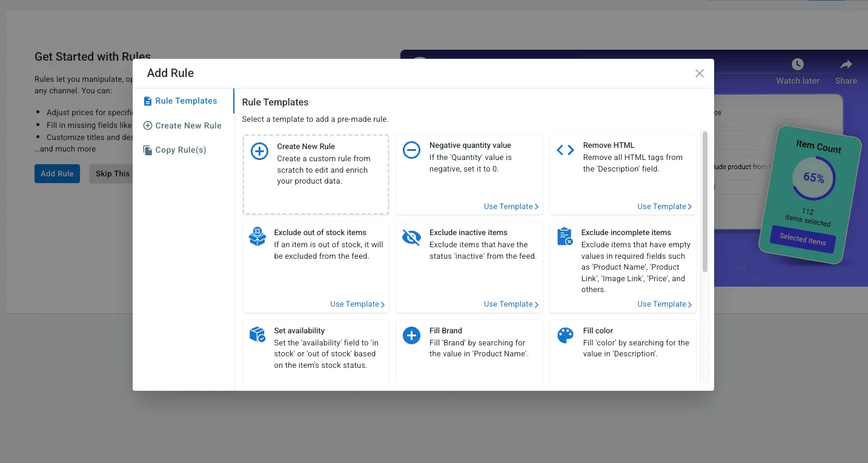Click the Exclude incomplete items clipboard icon
868x463 pixels.
tap(565, 237)
